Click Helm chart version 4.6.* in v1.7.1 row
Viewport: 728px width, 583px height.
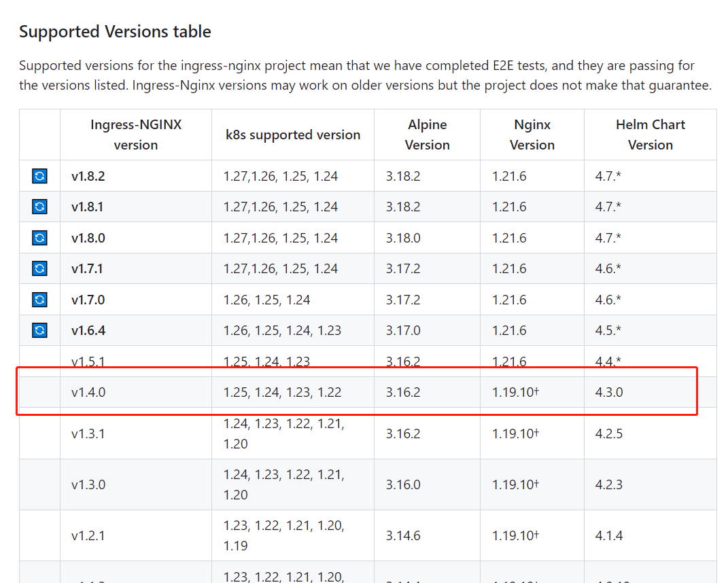[650, 268]
